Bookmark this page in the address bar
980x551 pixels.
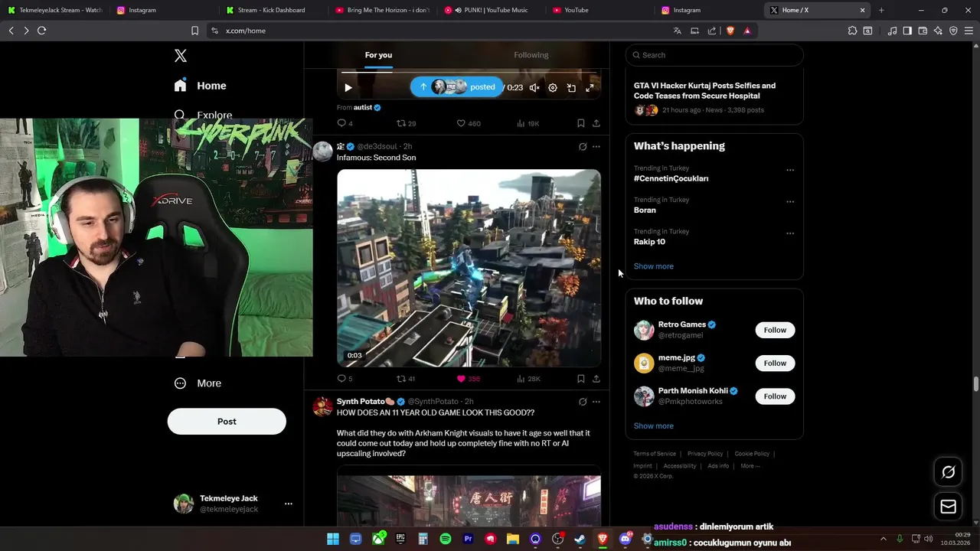click(194, 31)
